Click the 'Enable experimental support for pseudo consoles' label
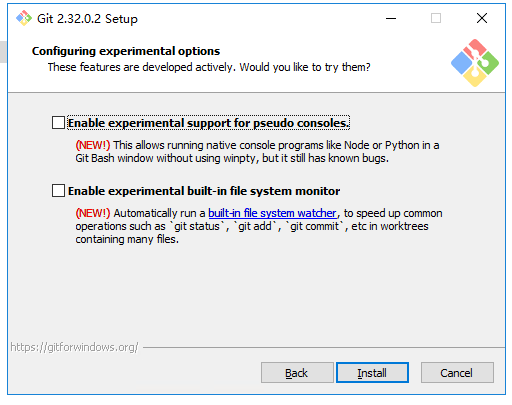Viewport: 512px width, 405px height. (209, 123)
